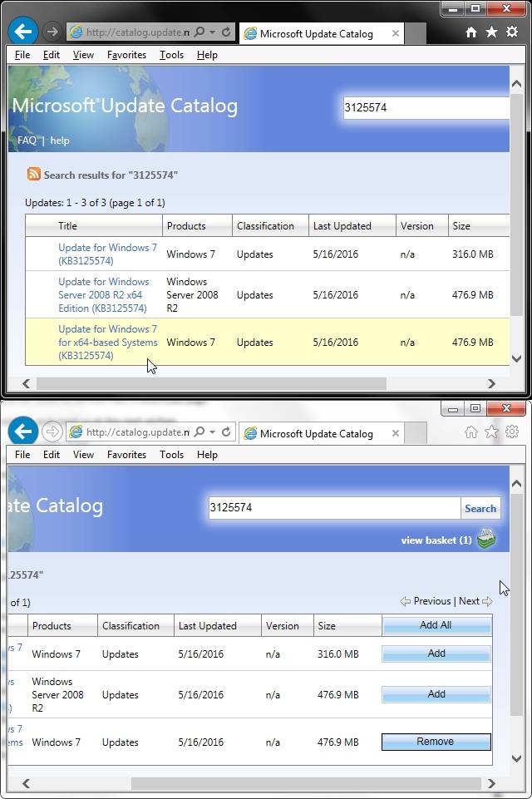Sort by Last Updated column in top window
The width and height of the screenshot is (532, 799).
352,226
